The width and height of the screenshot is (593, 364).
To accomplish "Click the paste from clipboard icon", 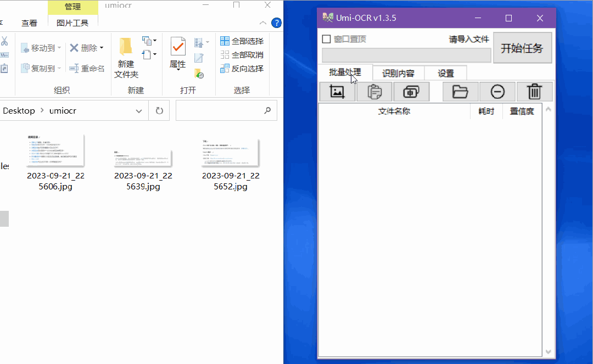I will pos(374,92).
